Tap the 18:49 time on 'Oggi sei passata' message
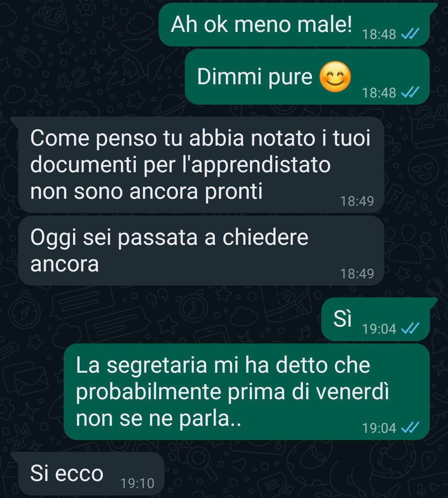The width and height of the screenshot is (448, 498). coord(357,273)
